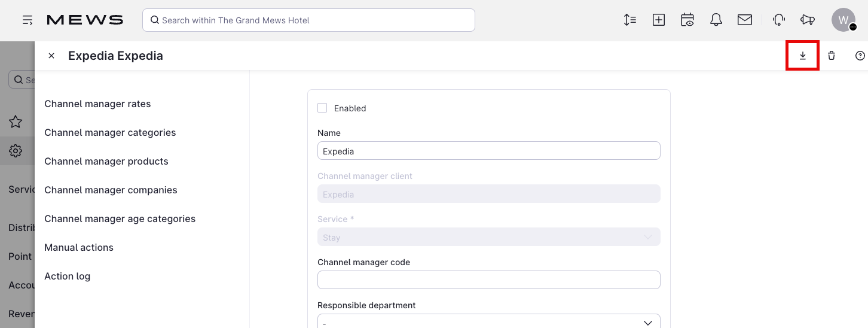The height and width of the screenshot is (328, 868).
Task: Click the download/export arrow icon
Action: 803,56
